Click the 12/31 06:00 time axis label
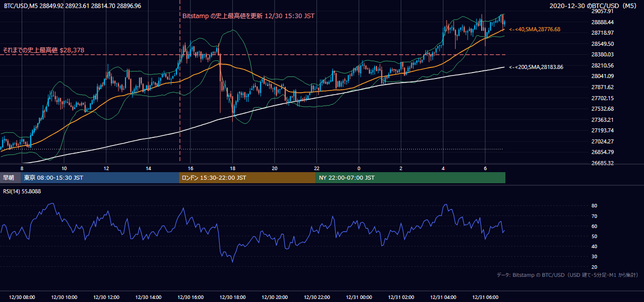Screen dimensions: 644x302 pos(485,297)
